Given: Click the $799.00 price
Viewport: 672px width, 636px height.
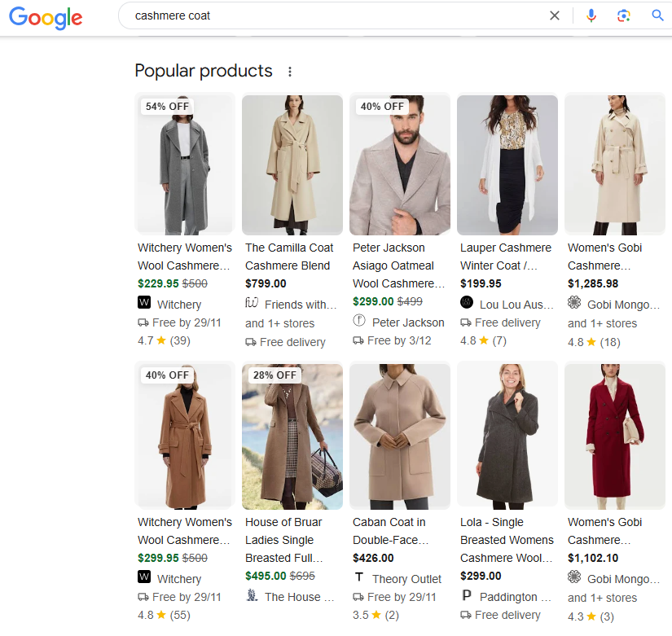Looking at the screenshot, I should [266, 283].
